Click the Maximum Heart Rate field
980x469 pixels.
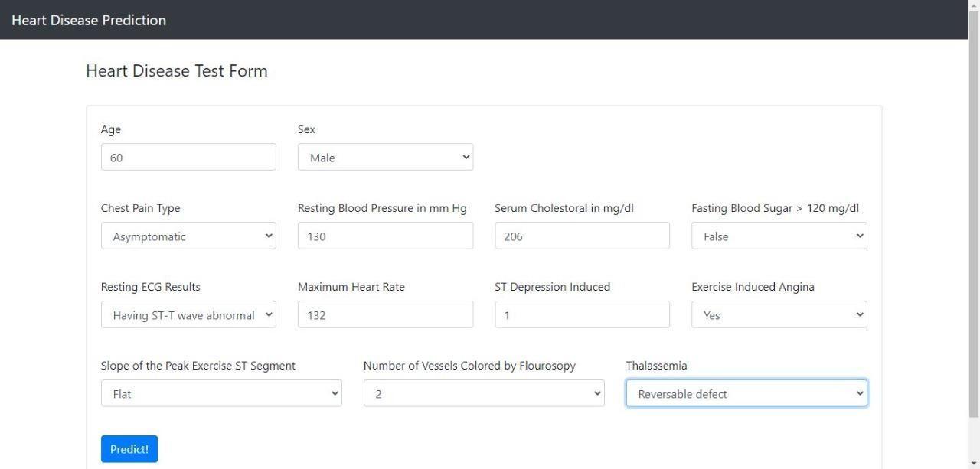click(x=385, y=315)
